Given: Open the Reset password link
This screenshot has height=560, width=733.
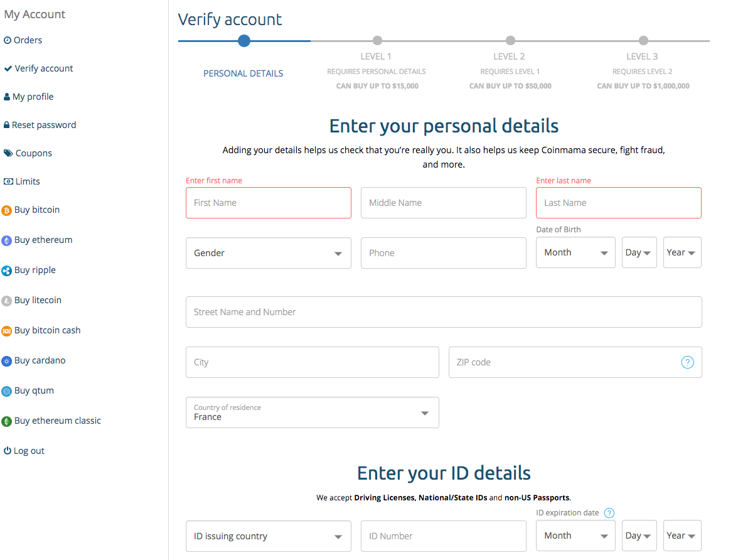Looking at the screenshot, I should [40, 125].
